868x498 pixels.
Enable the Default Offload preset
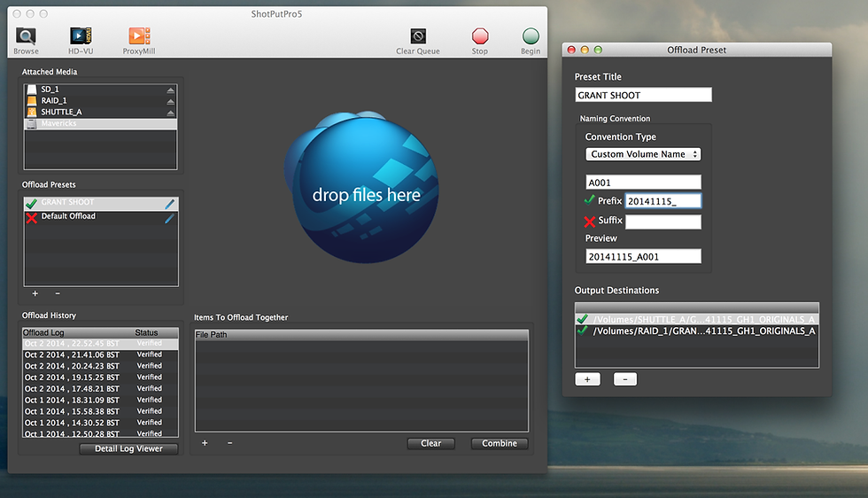[x=32, y=218]
